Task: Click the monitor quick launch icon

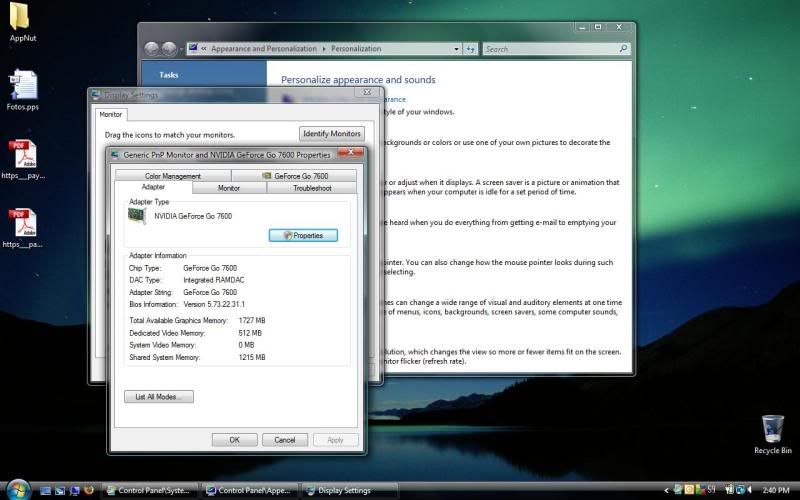Action: point(74,491)
